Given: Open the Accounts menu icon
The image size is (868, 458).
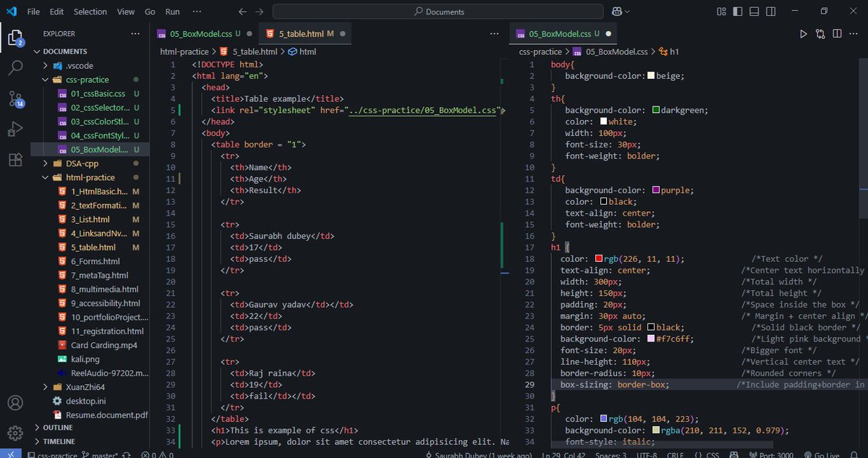Looking at the screenshot, I should click(x=15, y=403).
